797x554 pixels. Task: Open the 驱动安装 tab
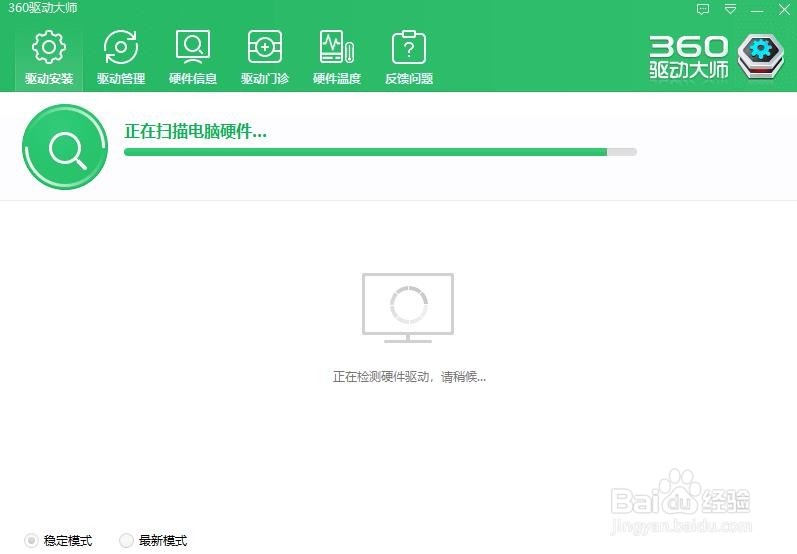49,57
